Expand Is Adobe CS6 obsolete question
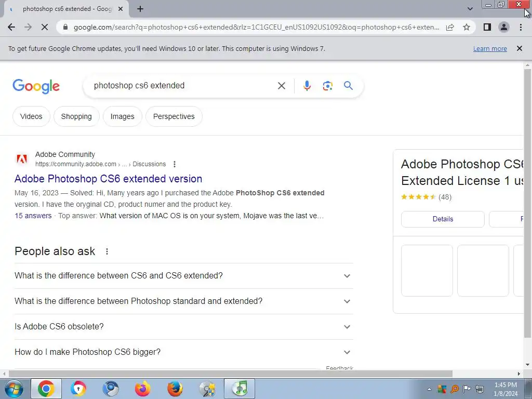532x399 pixels. [x=183, y=327]
